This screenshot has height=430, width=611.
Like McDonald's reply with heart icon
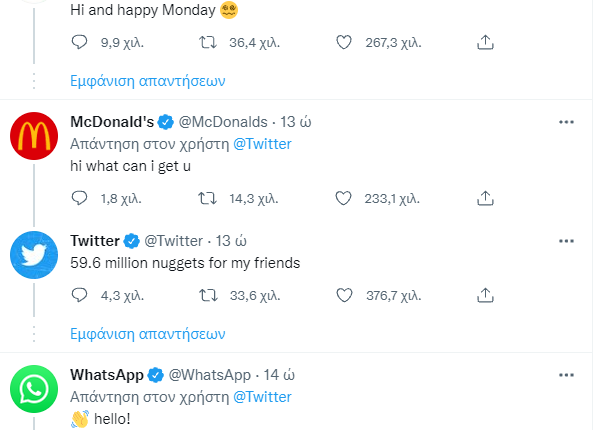343,199
